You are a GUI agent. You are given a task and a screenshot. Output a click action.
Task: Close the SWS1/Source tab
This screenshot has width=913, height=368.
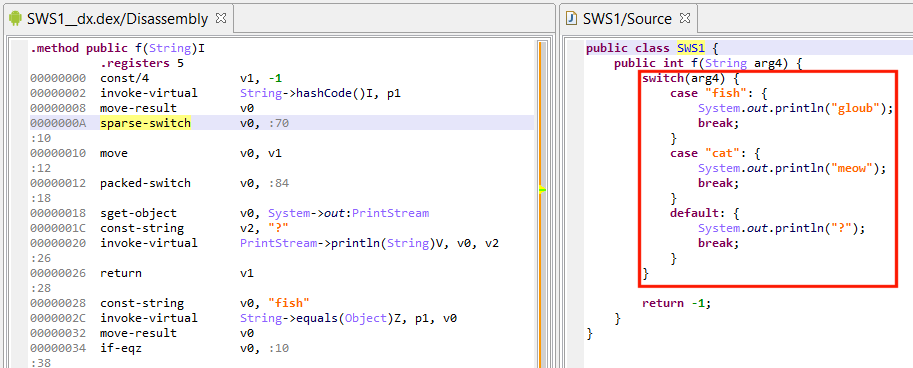tap(685, 18)
